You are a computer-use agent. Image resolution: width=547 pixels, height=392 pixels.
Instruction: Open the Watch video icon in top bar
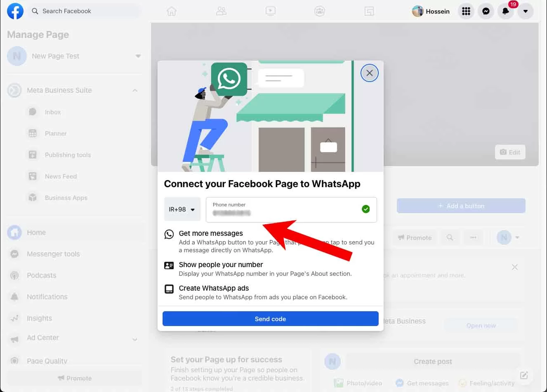[x=271, y=11]
